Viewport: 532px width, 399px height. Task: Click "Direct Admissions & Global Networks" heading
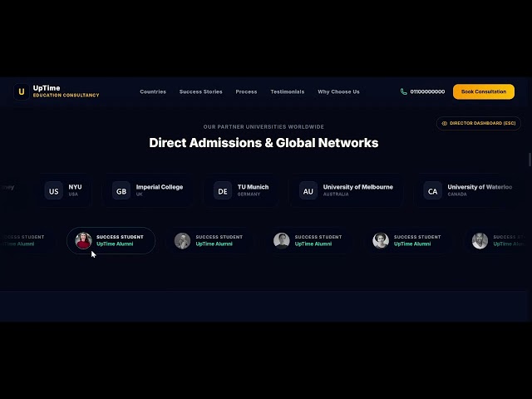click(x=264, y=143)
